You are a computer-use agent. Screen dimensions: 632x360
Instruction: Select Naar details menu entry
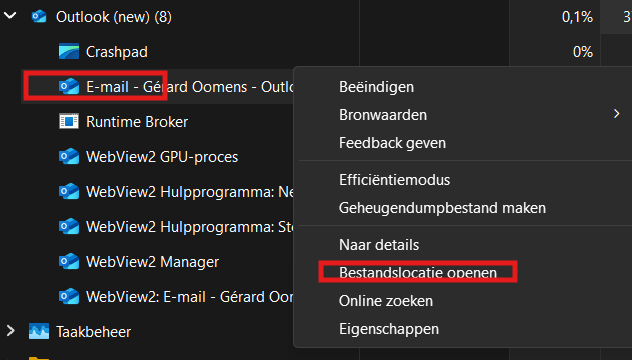click(379, 245)
